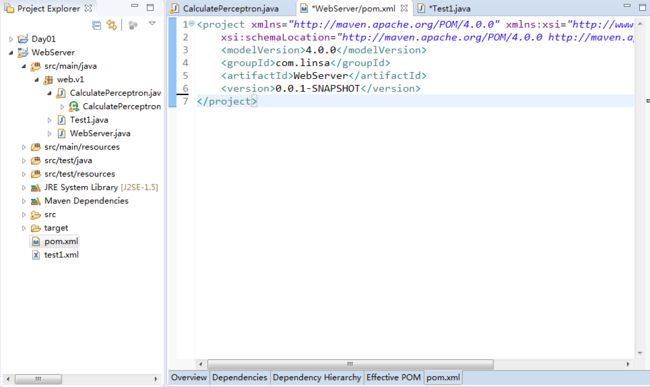Collapse the CalculatePerceptron.java node

(x=49, y=93)
